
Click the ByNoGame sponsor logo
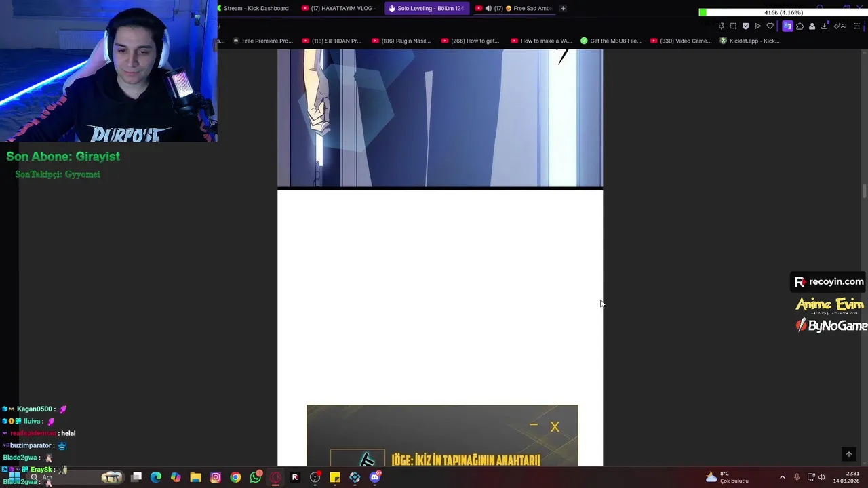click(831, 326)
